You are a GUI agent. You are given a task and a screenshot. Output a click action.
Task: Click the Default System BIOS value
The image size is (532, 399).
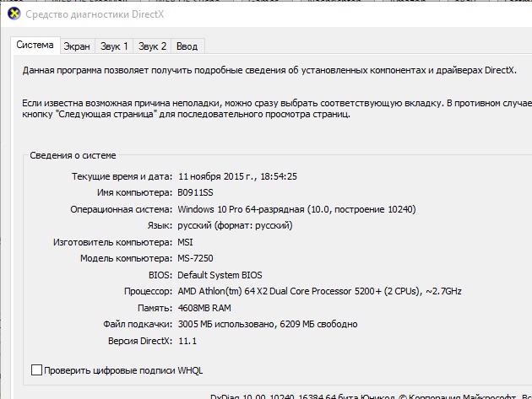(220, 275)
